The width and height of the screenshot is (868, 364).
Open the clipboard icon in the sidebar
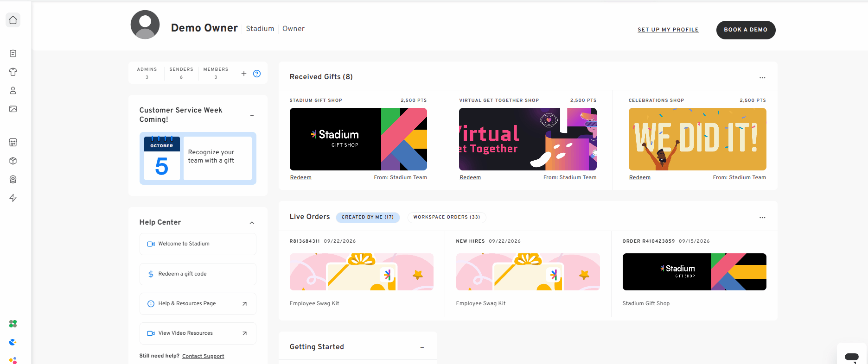[13, 53]
